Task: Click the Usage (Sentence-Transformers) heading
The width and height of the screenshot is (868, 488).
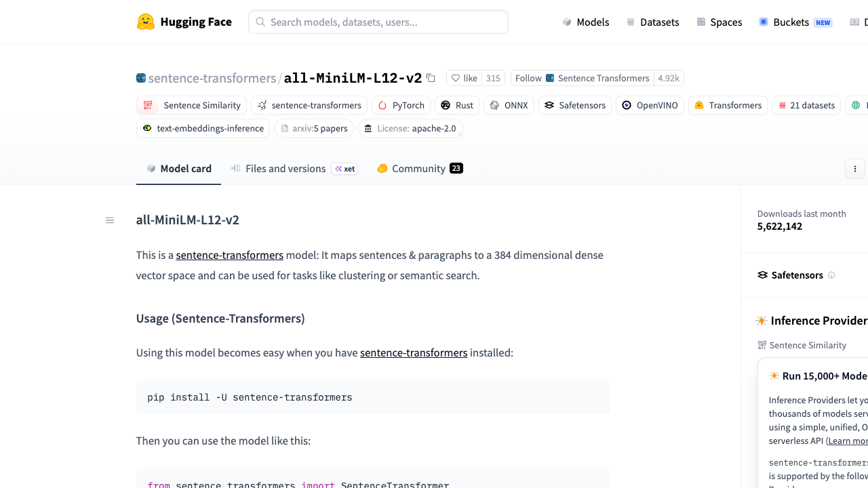Action: click(220, 319)
